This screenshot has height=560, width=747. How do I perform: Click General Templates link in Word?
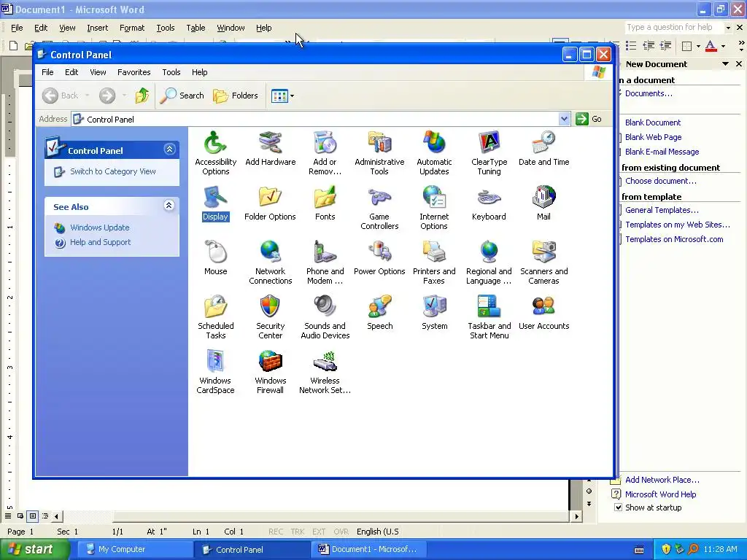coord(662,210)
